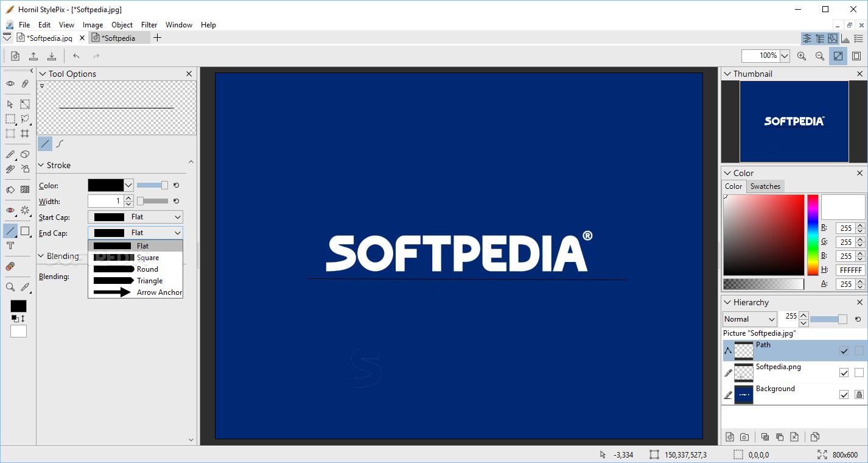Image resolution: width=868 pixels, height=463 pixels.
Task: Click the paperclip icon in toolbox
Action: (x=25, y=83)
